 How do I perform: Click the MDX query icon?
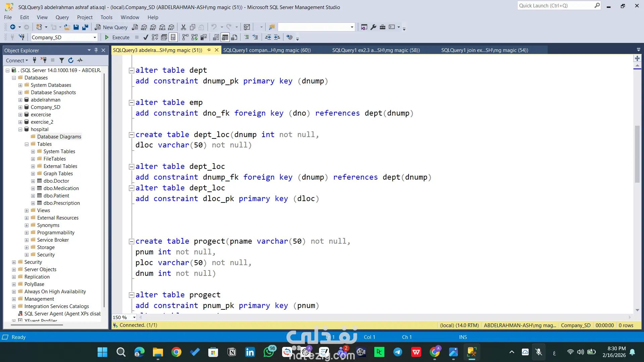(x=144, y=27)
